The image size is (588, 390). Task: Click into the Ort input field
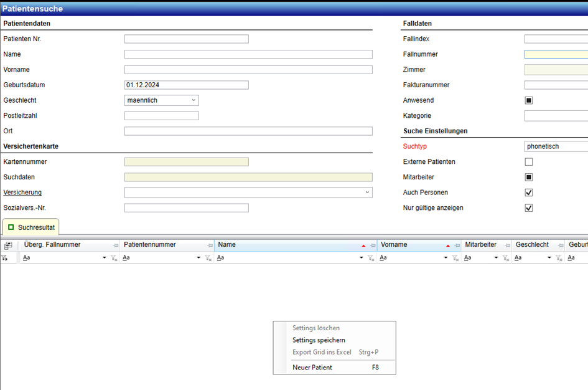pyautogui.click(x=248, y=131)
